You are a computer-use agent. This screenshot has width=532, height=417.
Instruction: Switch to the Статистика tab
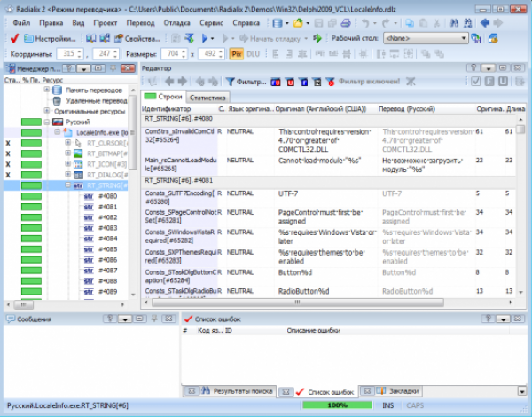(207, 97)
